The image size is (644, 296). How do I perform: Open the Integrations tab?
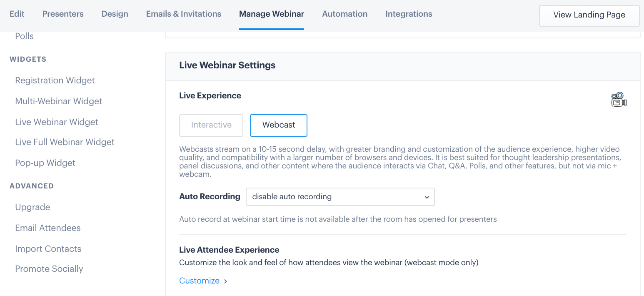(x=409, y=14)
